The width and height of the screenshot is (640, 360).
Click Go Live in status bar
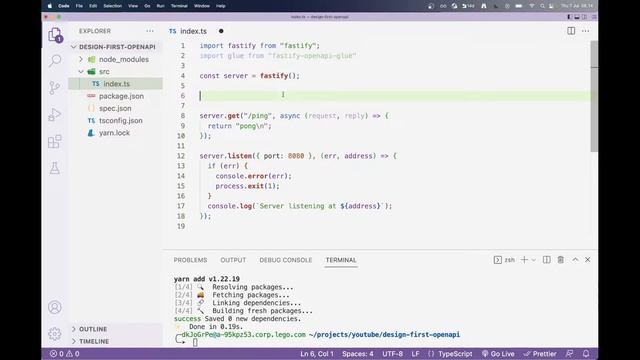click(x=497, y=354)
